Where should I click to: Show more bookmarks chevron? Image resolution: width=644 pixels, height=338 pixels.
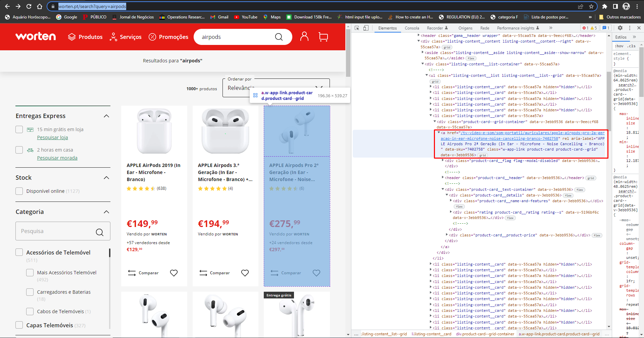[x=590, y=17]
